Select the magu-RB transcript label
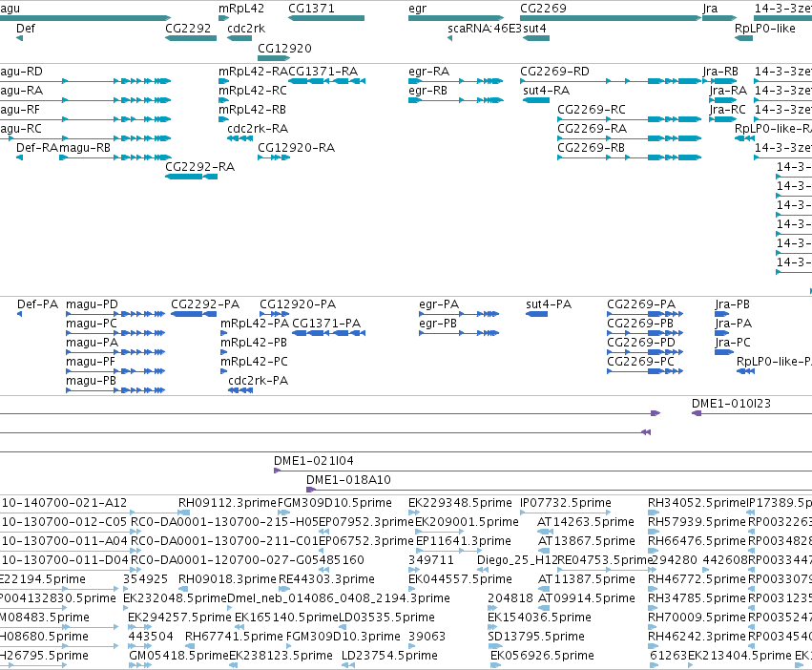Screen dimensions: 812x670 85,148
